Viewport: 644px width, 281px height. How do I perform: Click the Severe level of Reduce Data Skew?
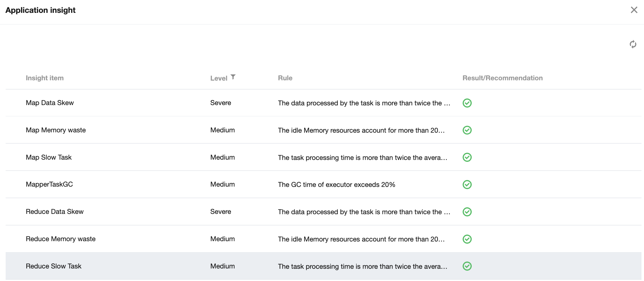221,212
